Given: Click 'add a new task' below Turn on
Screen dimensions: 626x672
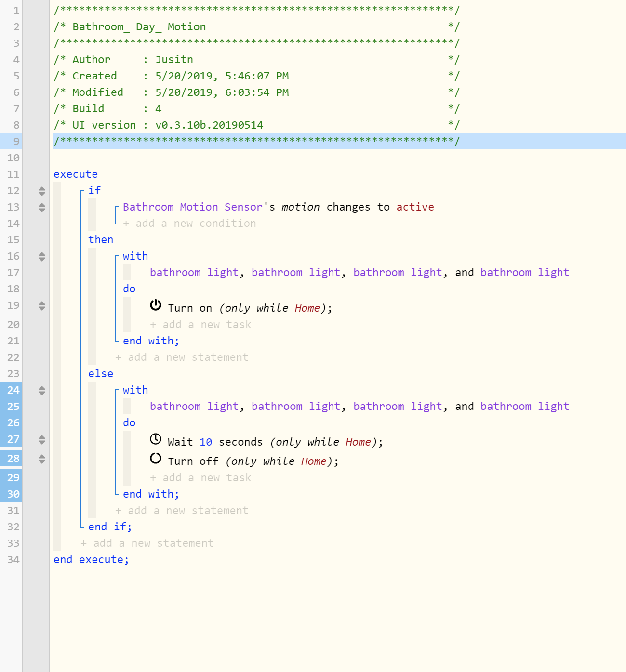Looking at the screenshot, I should click(x=200, y=324).
